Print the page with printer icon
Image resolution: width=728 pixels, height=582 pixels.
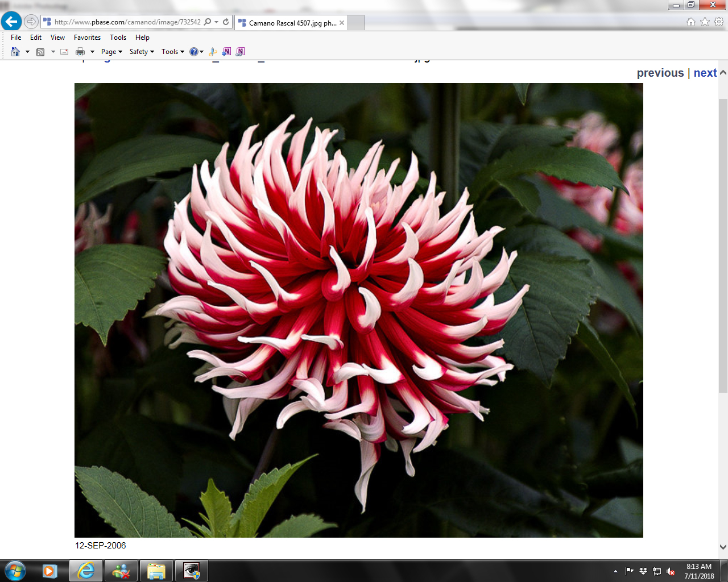80,52
